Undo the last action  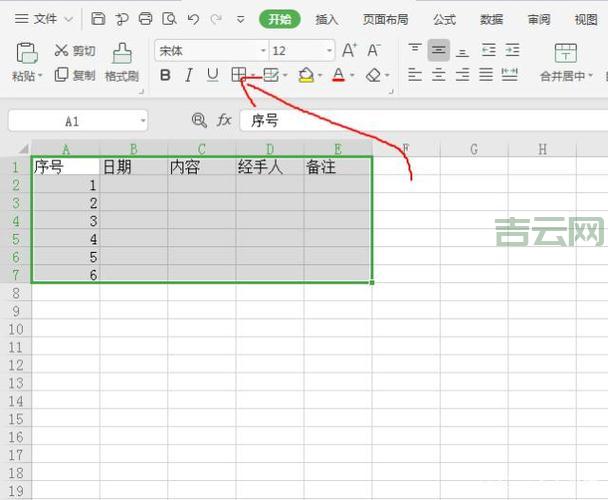pos(193,19)
